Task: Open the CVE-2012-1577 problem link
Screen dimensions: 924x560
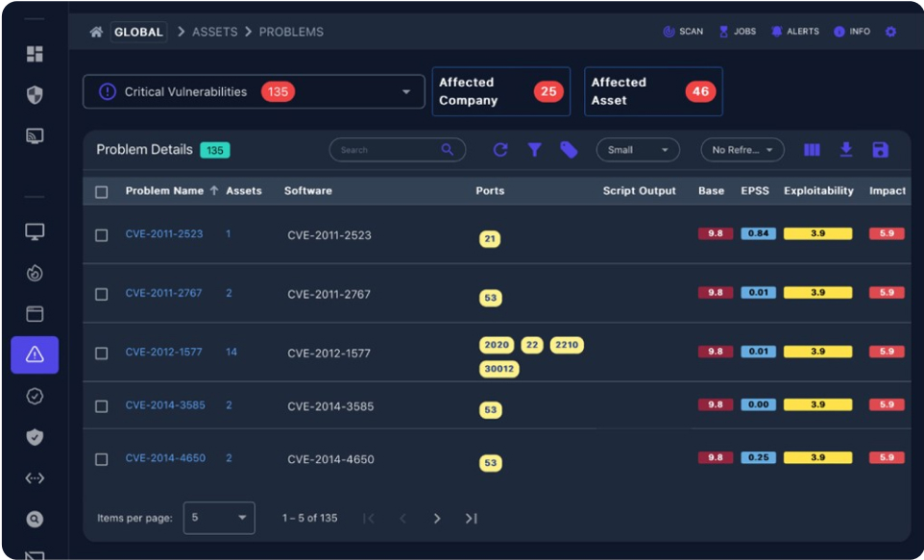Action: 163,353
